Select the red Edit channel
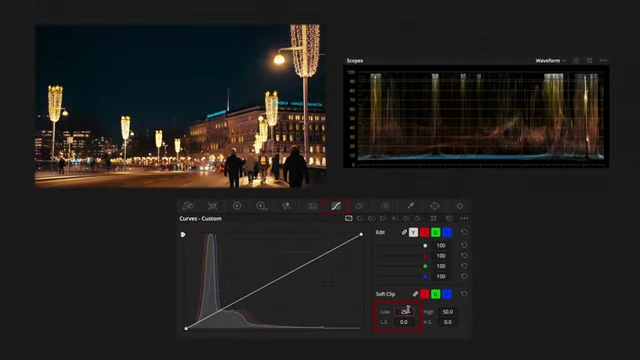Viewport: 640px width, 360px height. (x=424, y=232)
